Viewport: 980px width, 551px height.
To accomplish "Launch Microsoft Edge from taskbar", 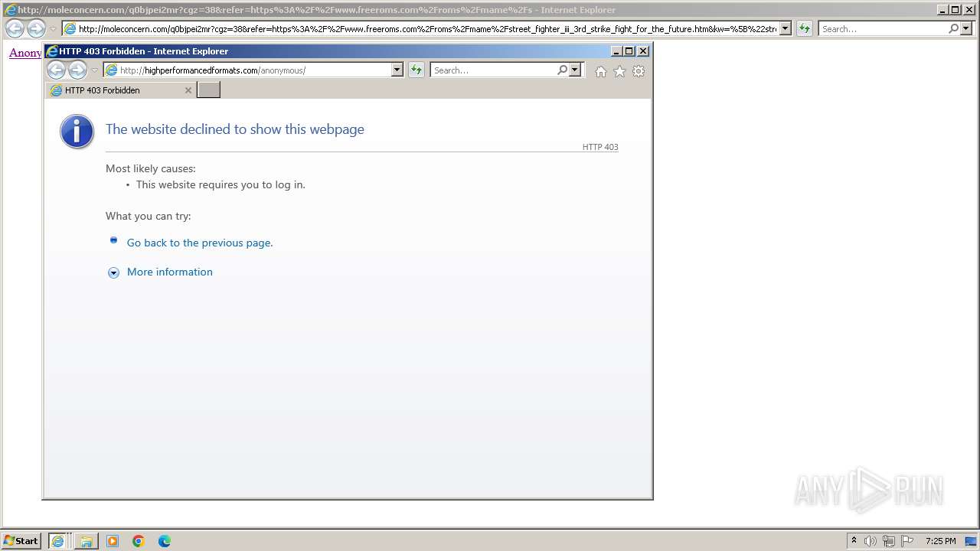I will pyautogui.click(x=165, y=541).
